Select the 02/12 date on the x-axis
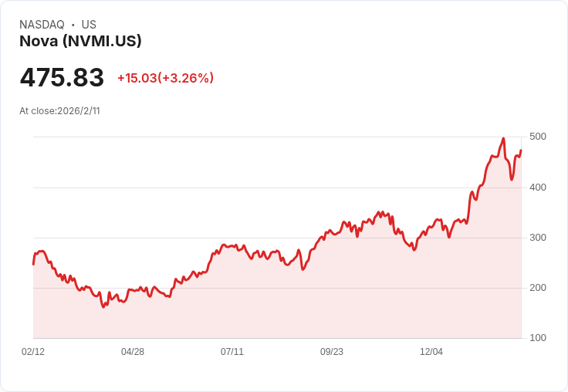 33,352
